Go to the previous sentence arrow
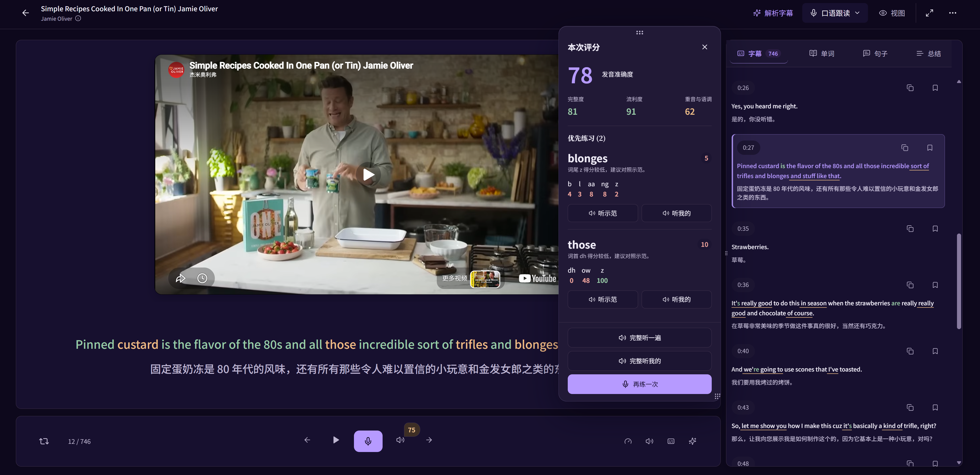The height and width of the screenshot is (475, 980). 307,440
